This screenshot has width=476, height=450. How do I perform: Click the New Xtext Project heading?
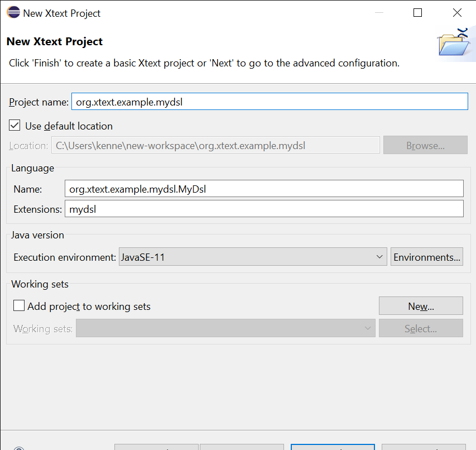[x=55, y=41]
